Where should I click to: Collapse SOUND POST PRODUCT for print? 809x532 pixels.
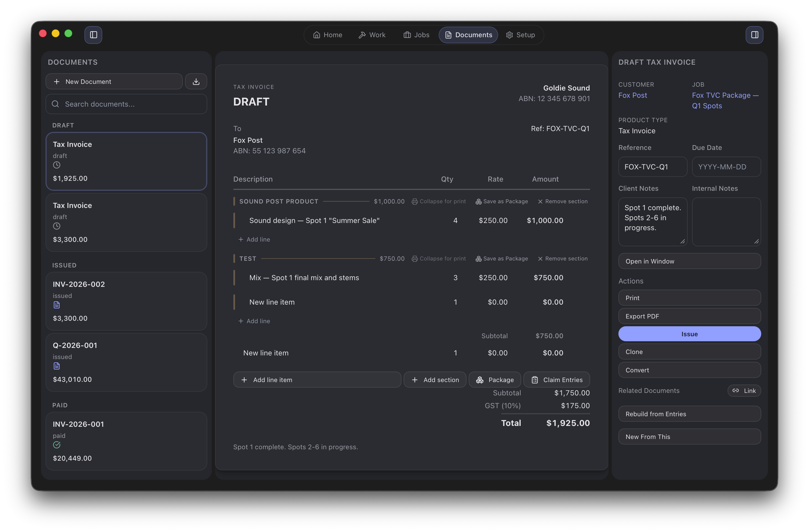click(x=439, y=201)
